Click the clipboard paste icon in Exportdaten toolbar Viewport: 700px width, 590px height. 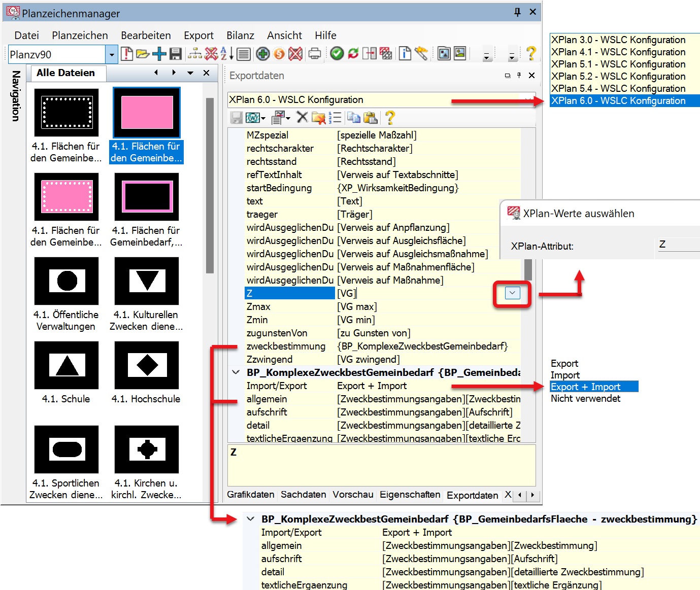[371, 118]
